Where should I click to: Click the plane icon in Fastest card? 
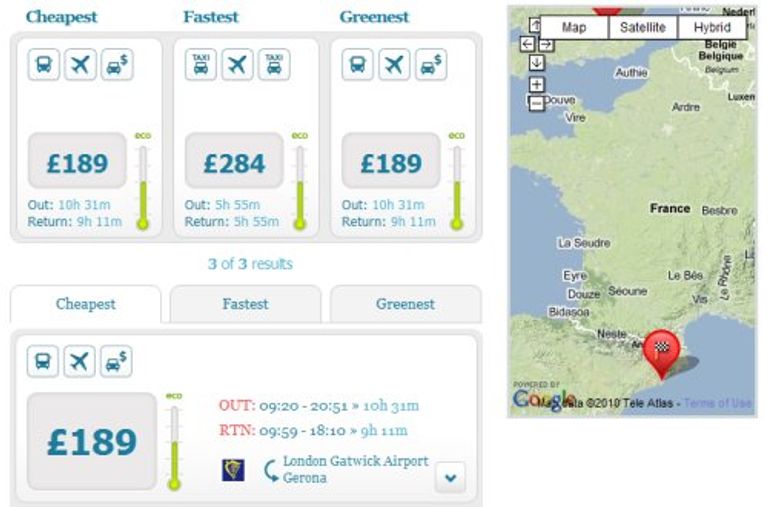tap(238, 64)
